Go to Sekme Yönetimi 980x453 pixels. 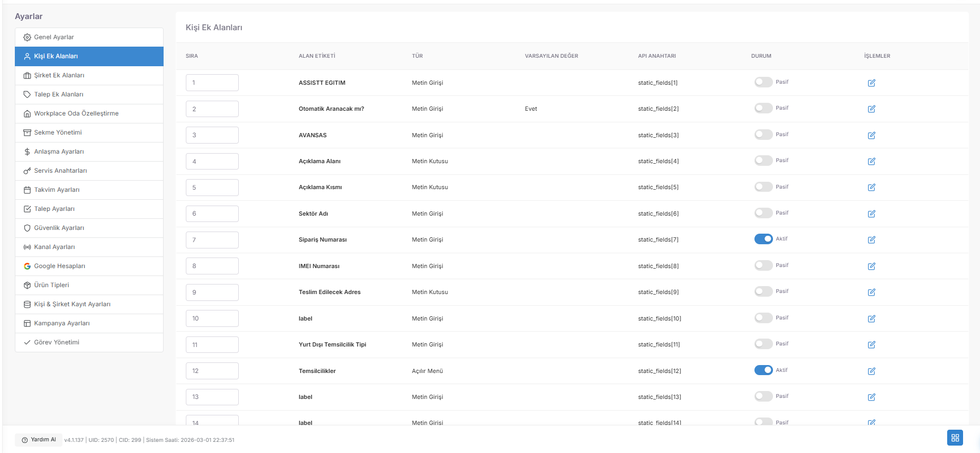(x=89, y=132)
